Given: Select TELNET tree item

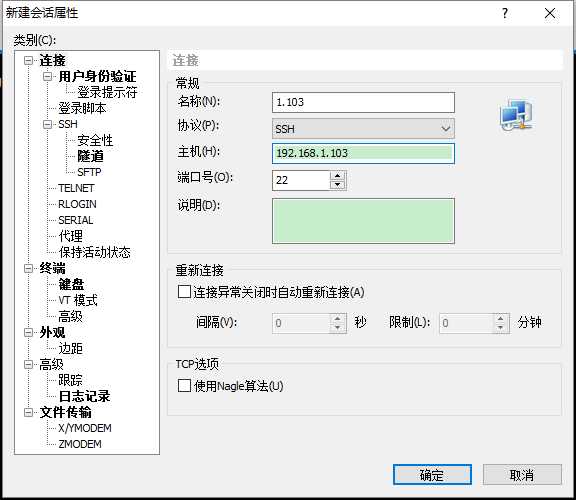Looking at the screenshot, I should coord(76,188).
